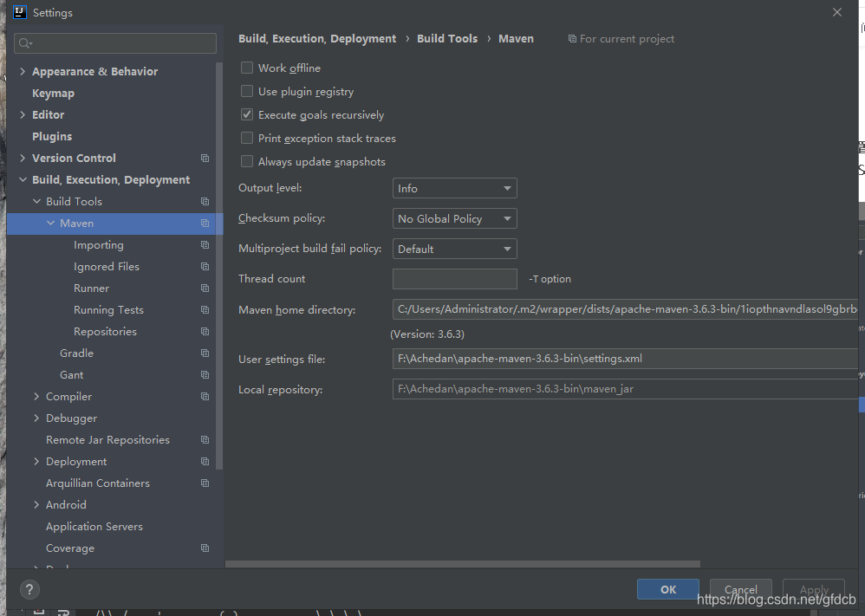
Task: Click the project-level icon beside Compiler
Action: [205, 397]
